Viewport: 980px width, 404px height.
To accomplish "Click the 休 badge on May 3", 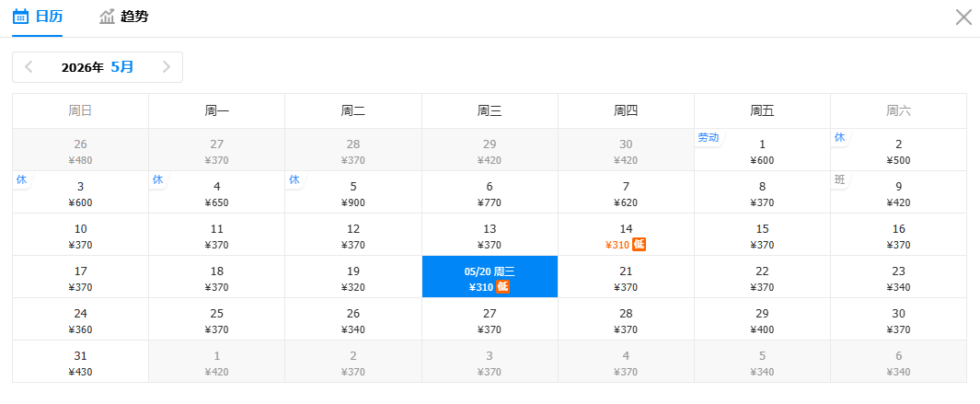I will (x=21, y=179).
